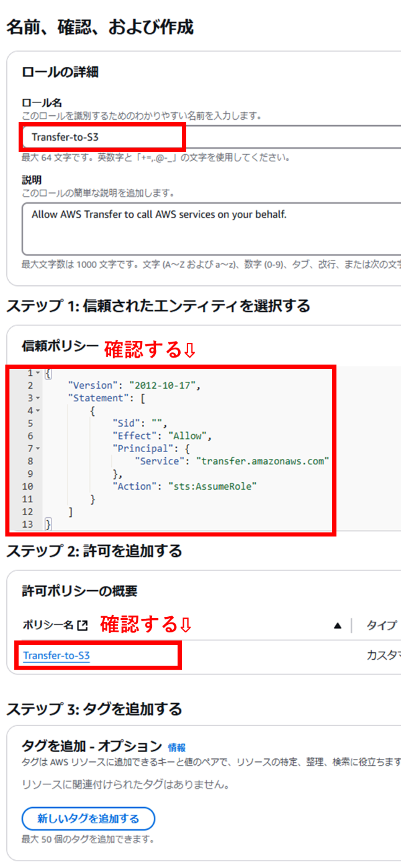Collapse the object fold arrow on line 4
Viewport: 401px width, 868px height.
(x=38, y=410)
